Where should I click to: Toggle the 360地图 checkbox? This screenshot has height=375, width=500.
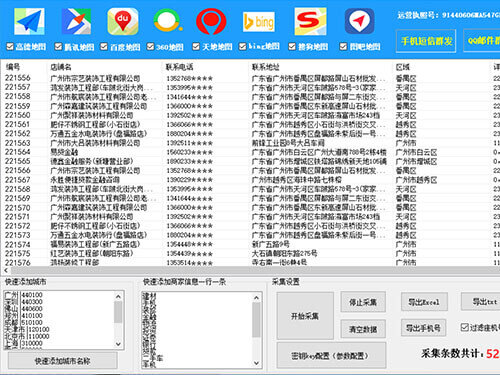pyautogui.click(x=150, y=46)
